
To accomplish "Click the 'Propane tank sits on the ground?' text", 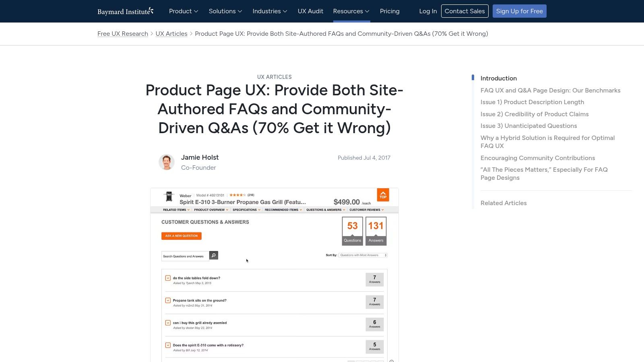I will [200, 300].
